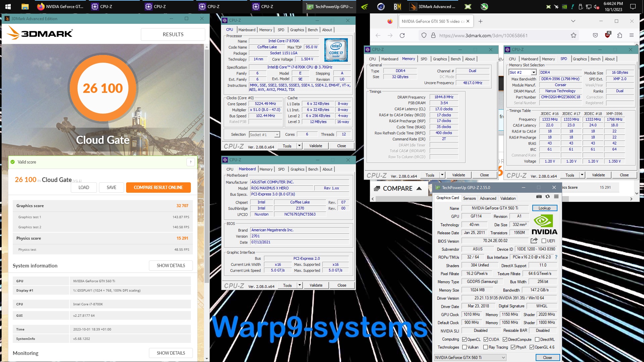
Task: Switch to Sensors tab in GPU-Z
Action: click(469, 198)
